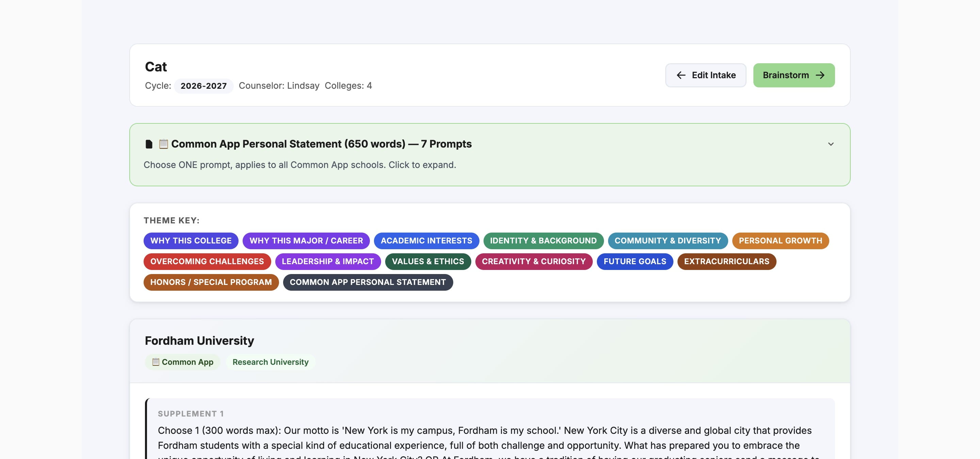Click the Theme Key label
Viewport: 980px width, 459px height.
click(x=171, y=221)
